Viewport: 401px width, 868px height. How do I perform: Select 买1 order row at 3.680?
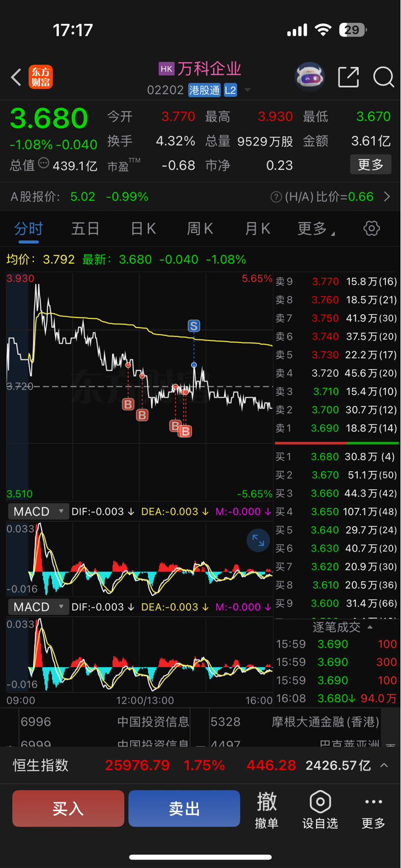[336, 457]
